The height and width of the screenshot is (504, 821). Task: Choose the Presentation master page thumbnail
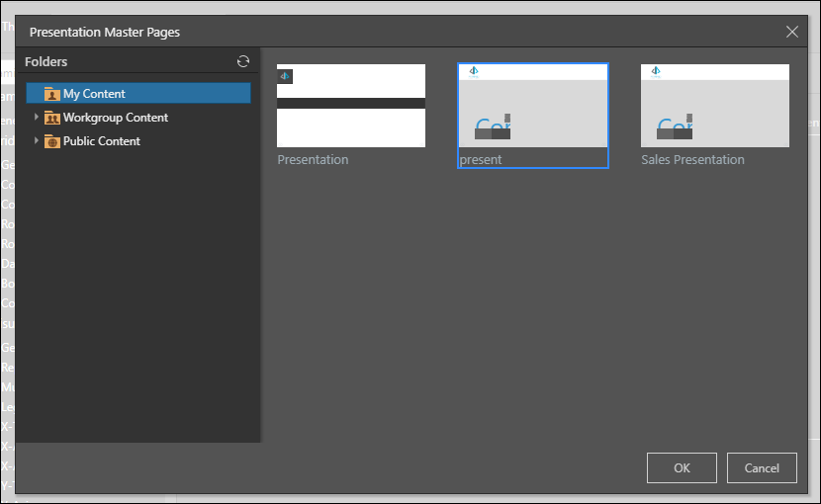pyautogui.click(x=351, y=106)
